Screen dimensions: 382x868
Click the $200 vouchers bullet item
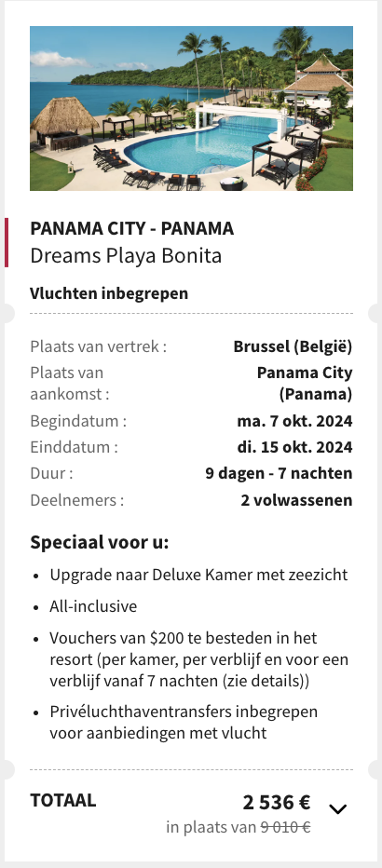click(x=198, y=659)
